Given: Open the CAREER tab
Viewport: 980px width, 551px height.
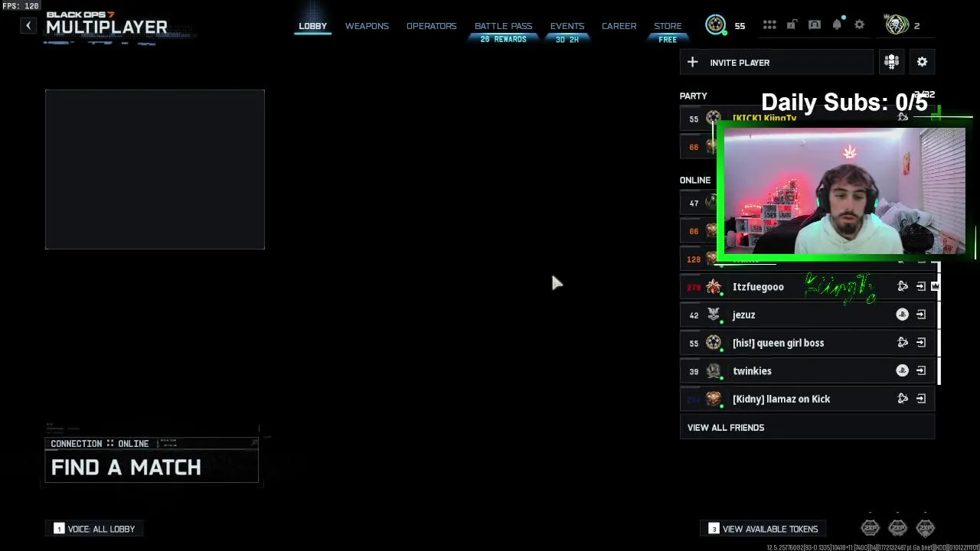Looking at the screenshot, I should [619, 26].
